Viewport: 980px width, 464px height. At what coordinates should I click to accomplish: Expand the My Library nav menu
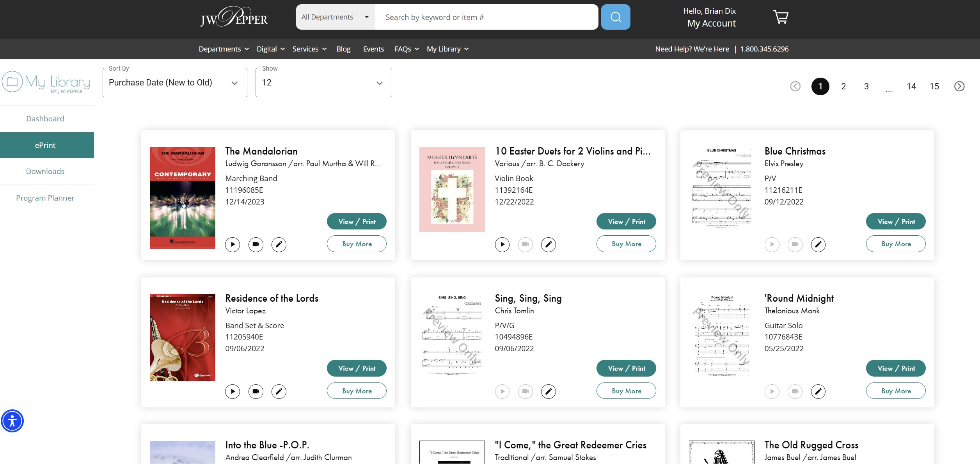(x=447, y=49)
